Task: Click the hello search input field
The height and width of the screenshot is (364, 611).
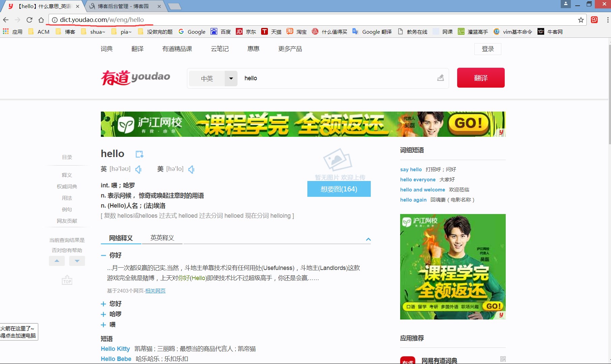Action: 337,78
